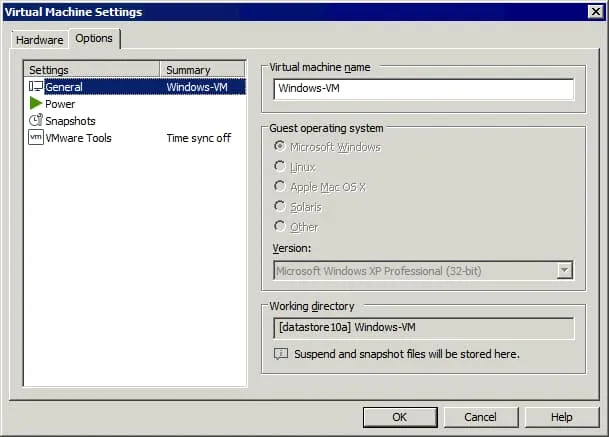The image size is (609, 437).
Task: Pick the Solaris guest operating system
Action: [x=280, y=206]
